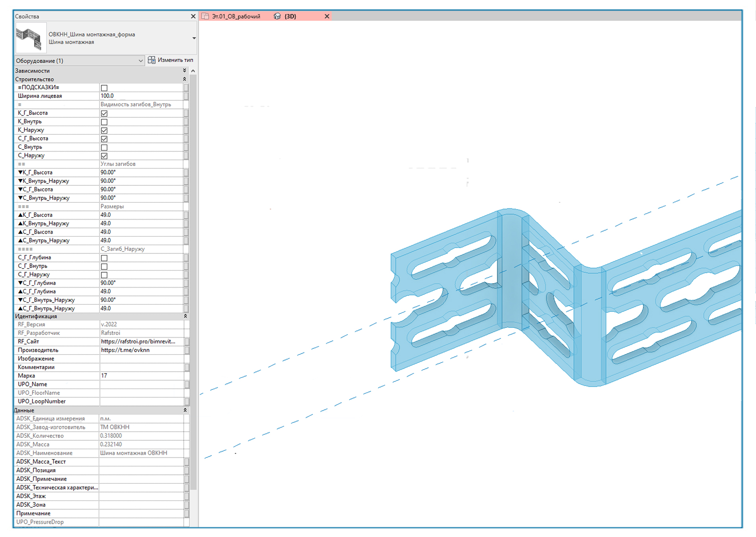Collapse the Идентификация section
Screen dimensions: 756x537
click(x=185, y=316)
